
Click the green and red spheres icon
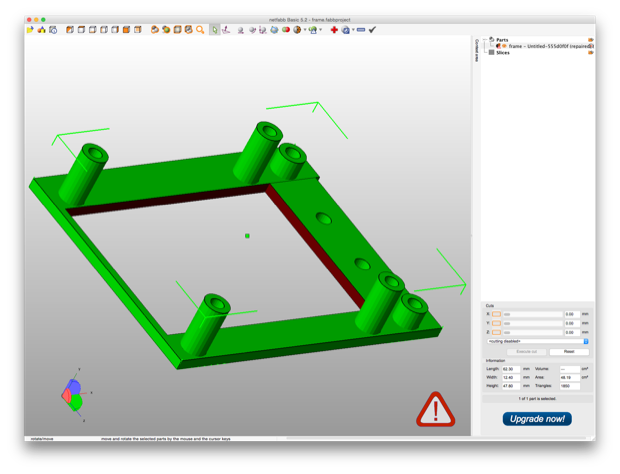pyautogui.click(x=286, y=30)
